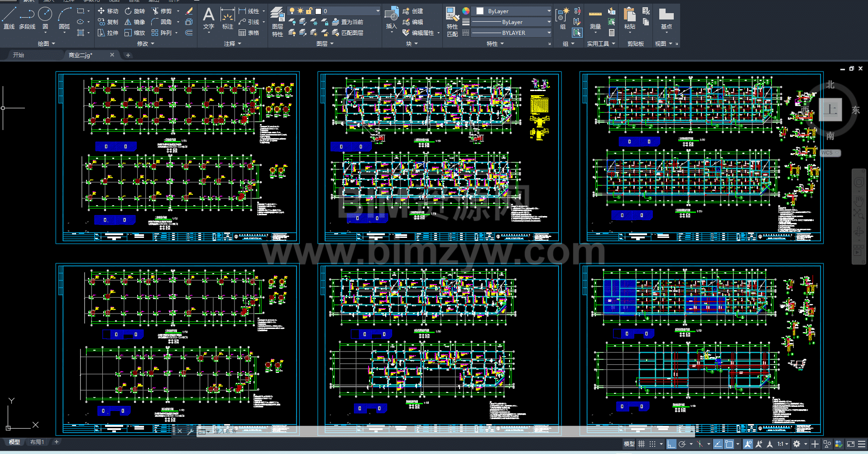Switch to the 开始 tab

(19, 55)
